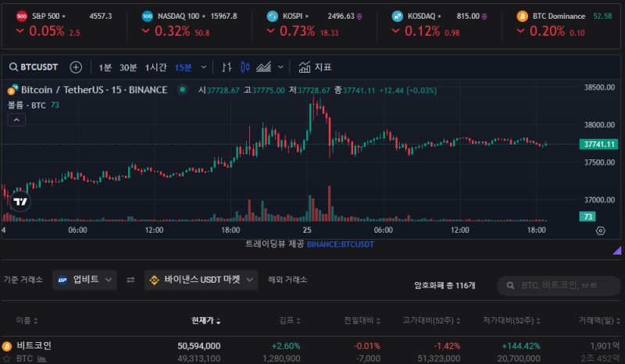Sort the table by 고가대비(52주)
The height and width of the screenshot is (364, 625).
tap(432, 320)
